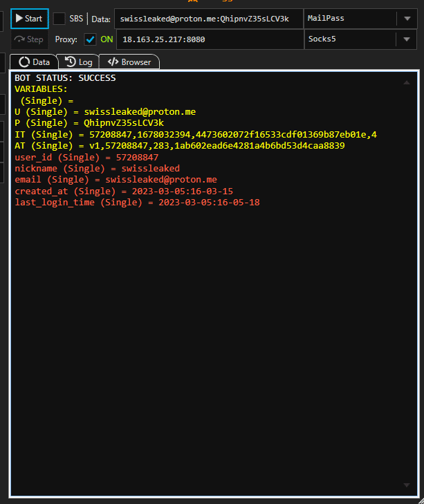Click the Step button

pos(29,39)
